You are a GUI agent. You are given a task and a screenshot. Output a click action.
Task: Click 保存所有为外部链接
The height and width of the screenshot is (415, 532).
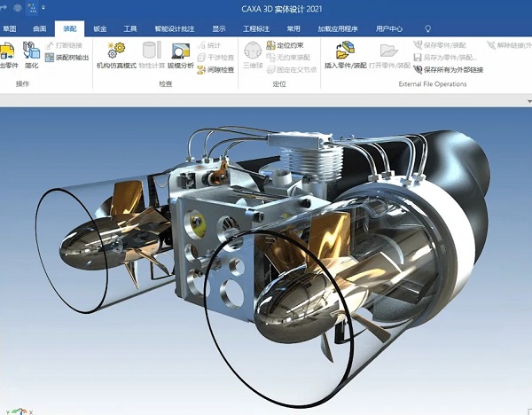(x=450, y=68)
